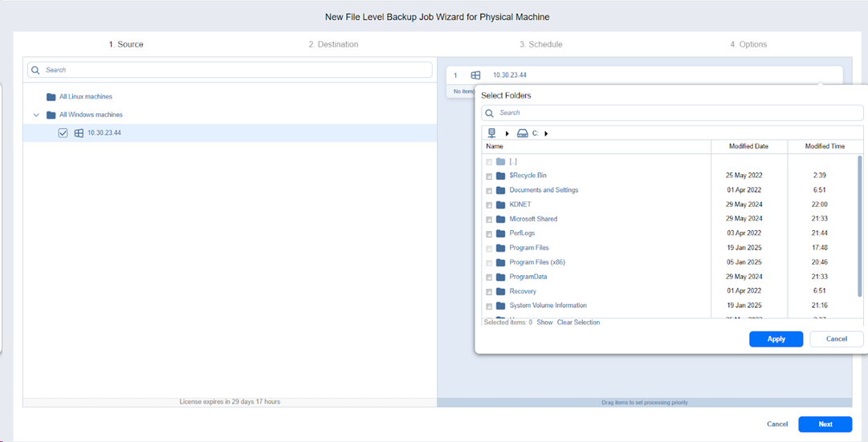The image size is (868, 442).
Task: Collapse the All Windows machines tree node
Action: [36, 115]
